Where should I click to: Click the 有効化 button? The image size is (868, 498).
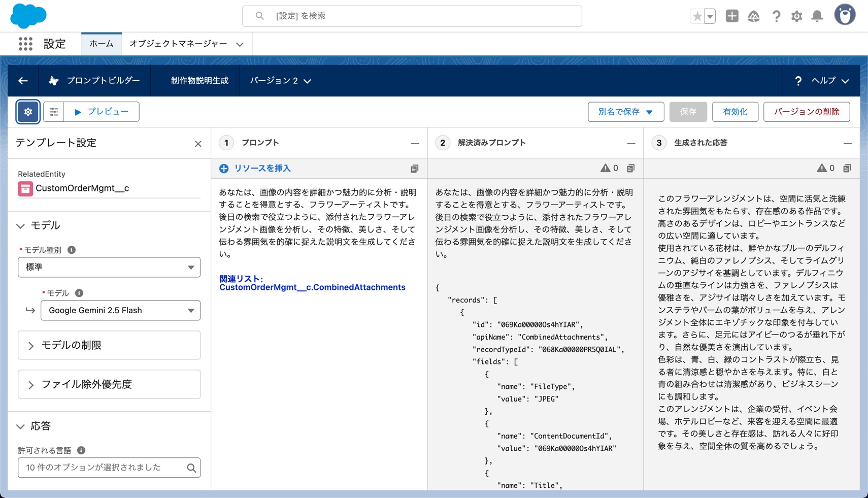(735, 112)
